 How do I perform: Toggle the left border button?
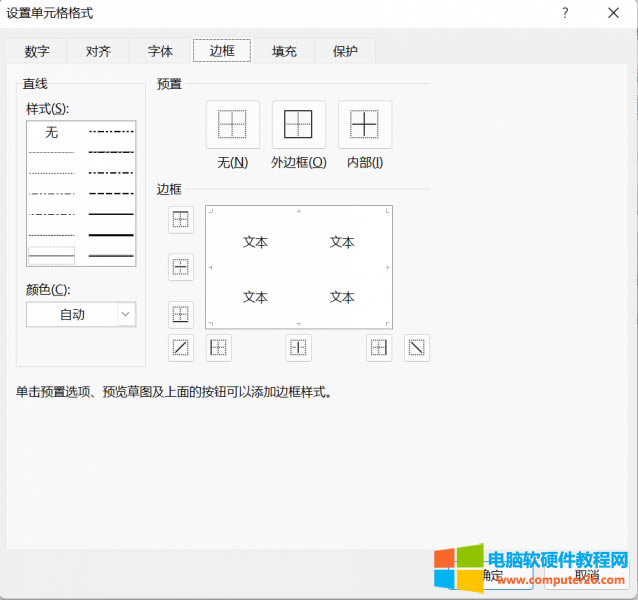click(218, 348)
